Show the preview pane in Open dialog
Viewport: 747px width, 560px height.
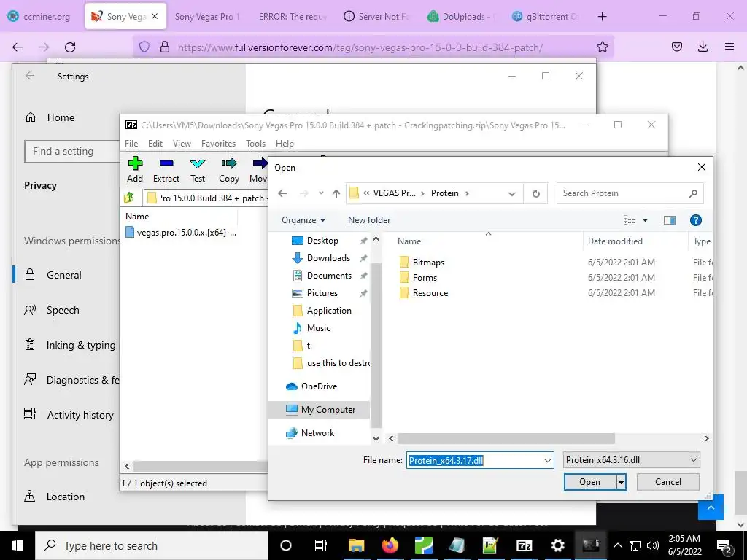pos(670,220)
